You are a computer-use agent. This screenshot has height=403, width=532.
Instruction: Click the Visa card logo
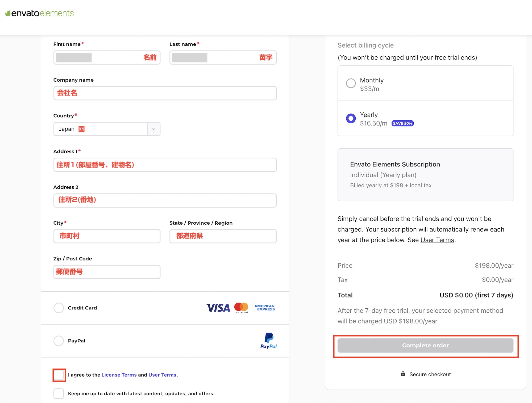(x=218, y=308)
